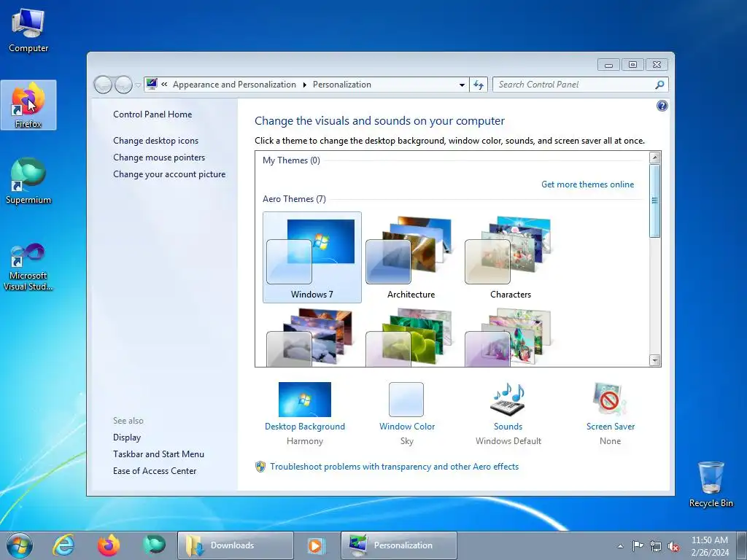Click the search magnifier icon
Image resolution: width=747 pixels, height=560 pixels.
[x=659, y=85]
